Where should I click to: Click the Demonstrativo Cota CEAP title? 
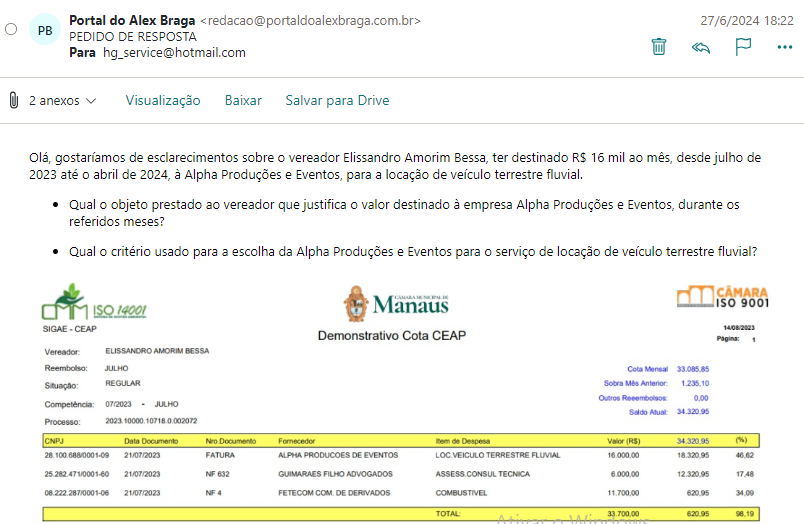pyautogui.click(x=392, y=336)
